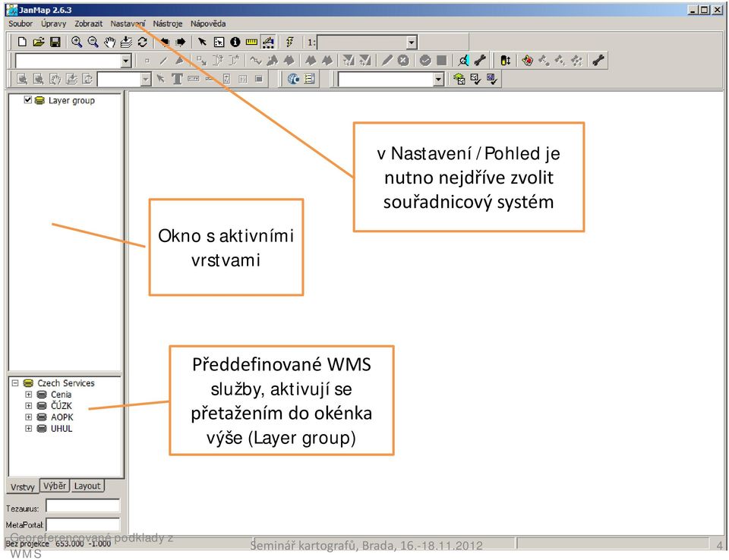Screen dimensions: 729x560
Task: Open the Nápověda menu
Action: (x=208, y=24)
